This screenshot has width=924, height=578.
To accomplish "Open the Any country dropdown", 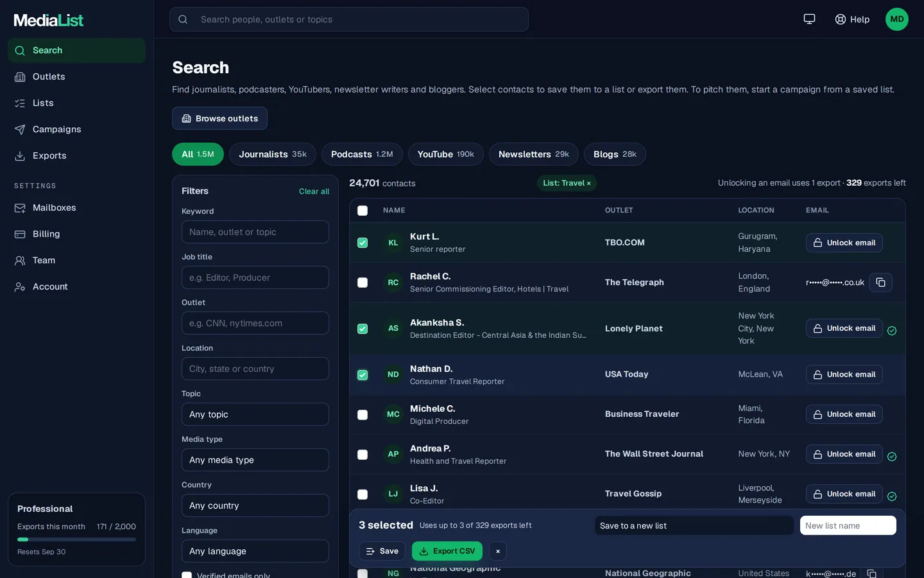I will [x=255, y=505].
